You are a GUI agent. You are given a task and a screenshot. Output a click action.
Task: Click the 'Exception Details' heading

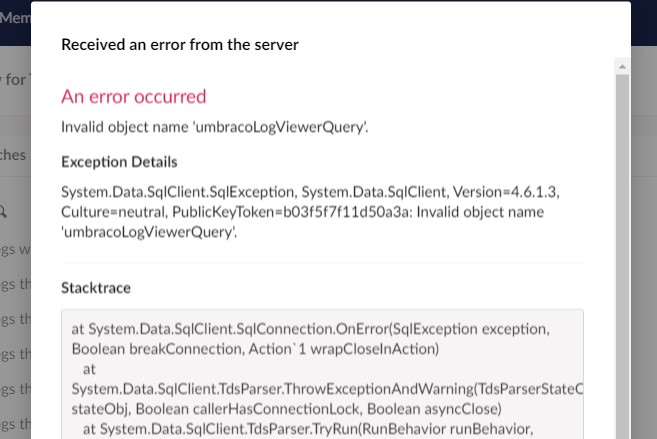coord(119,161)
